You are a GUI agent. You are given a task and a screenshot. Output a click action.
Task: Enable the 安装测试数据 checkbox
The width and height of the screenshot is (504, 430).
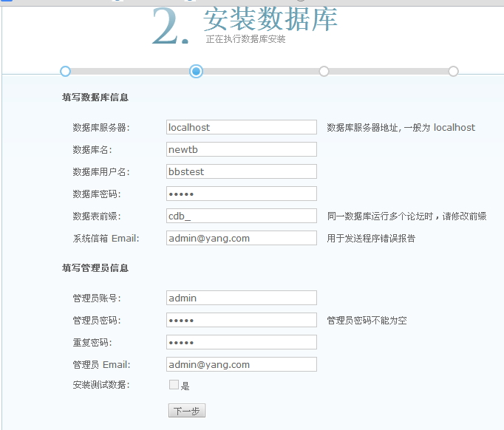pyautogui.click(x=174, y=384)
